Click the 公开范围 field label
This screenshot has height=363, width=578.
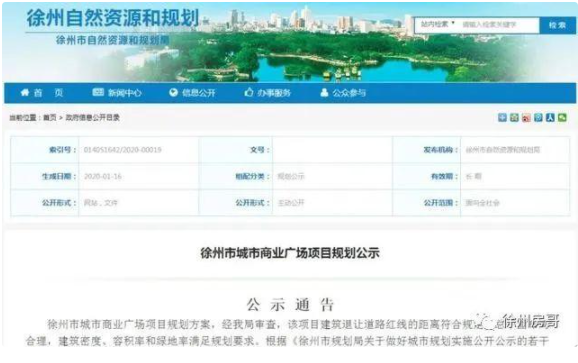441,203
